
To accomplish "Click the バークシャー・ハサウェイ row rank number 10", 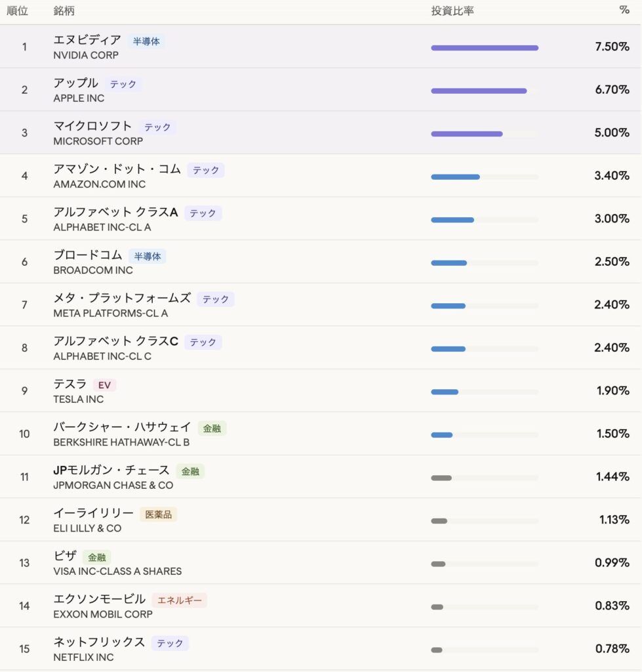I will (24, 434).
